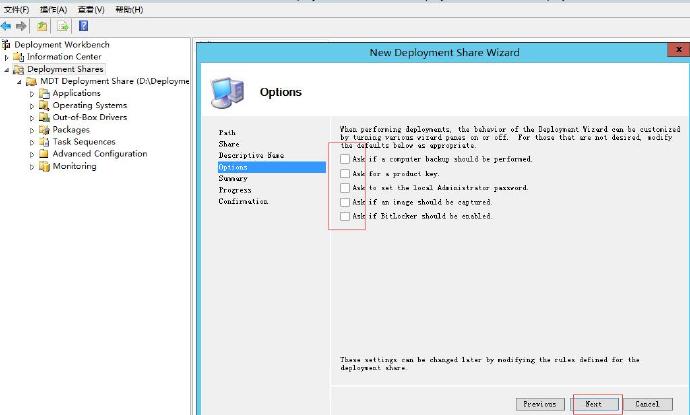Viewport: 690px width, 415px height.
Task: Expand the Operating Systems tree node
Action: click(x=32, y=106)
